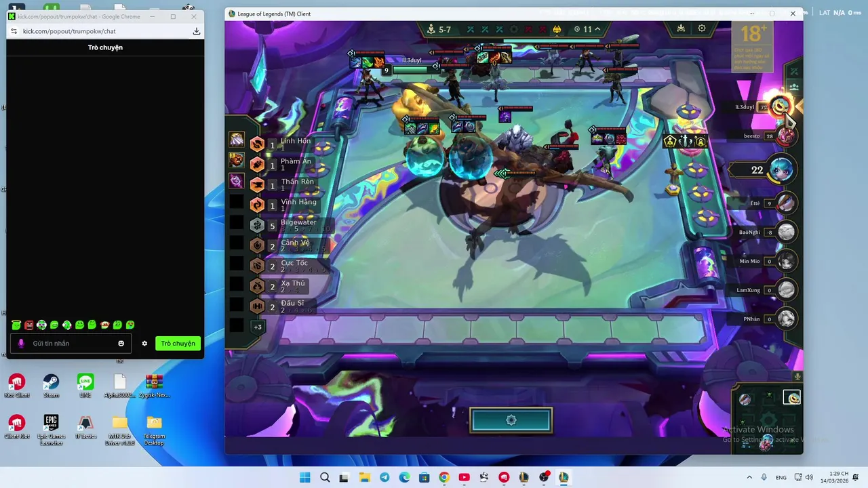Click the site info icon in Chrome address bar
This screenshot has height=488, width=868.
point(14,31)
